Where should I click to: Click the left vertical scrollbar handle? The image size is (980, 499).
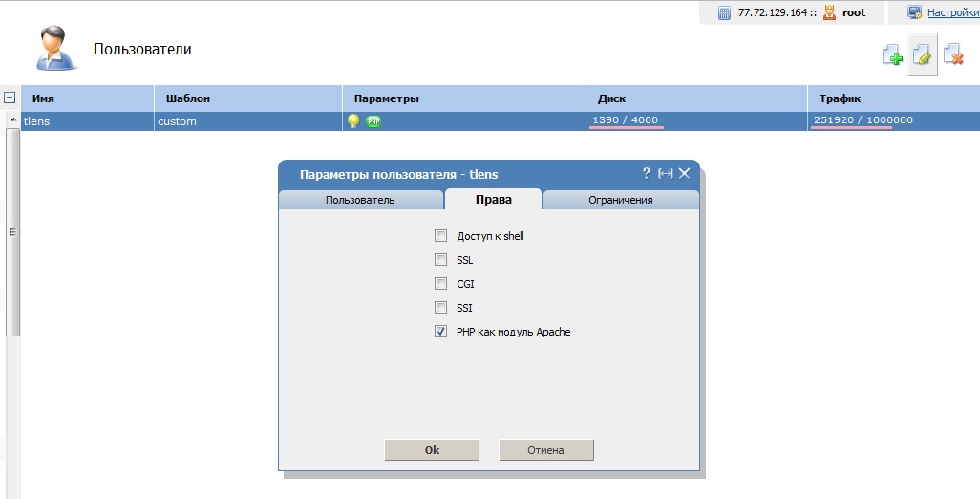pos(13,231)
